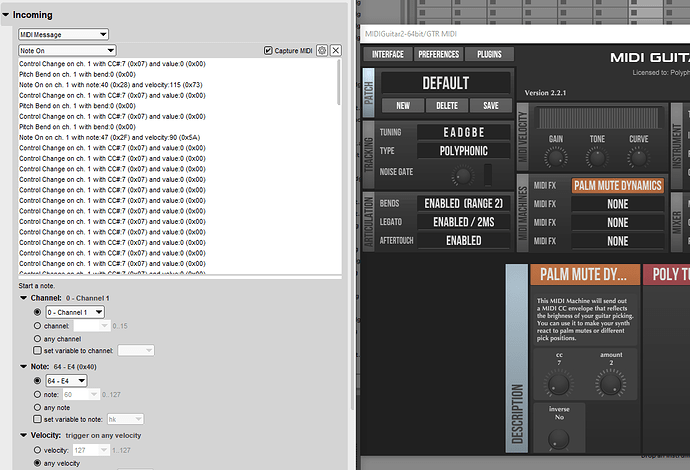Click the cc 7 knob

tap(558, 383)
